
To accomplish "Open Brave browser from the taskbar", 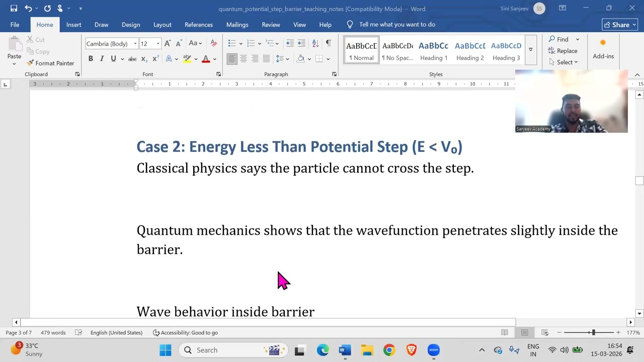I will pos(412,350).
